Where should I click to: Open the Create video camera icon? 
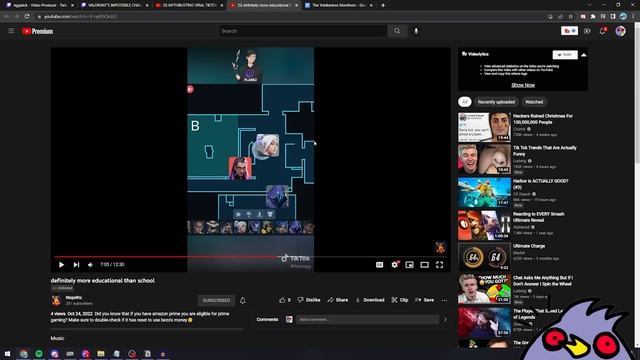click(x=587, y=31)
